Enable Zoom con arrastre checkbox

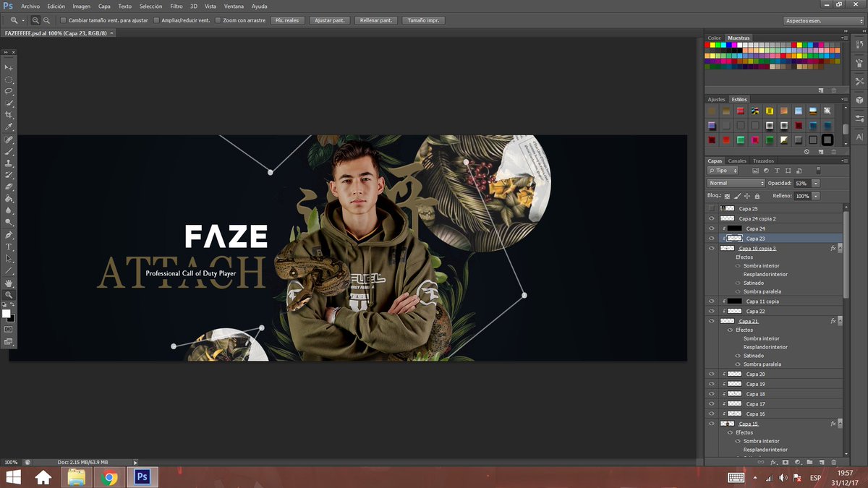pos(218,20)
